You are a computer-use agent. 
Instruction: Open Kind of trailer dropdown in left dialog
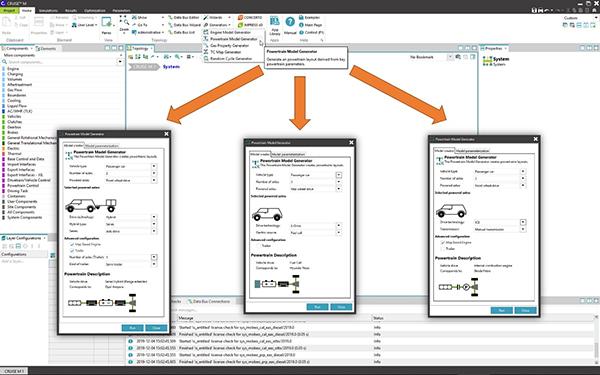coord(154,264)
